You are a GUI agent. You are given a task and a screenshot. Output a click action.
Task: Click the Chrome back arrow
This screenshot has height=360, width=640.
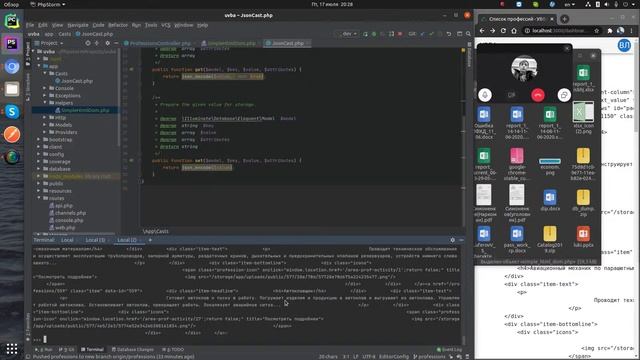[x=482, y=31]
